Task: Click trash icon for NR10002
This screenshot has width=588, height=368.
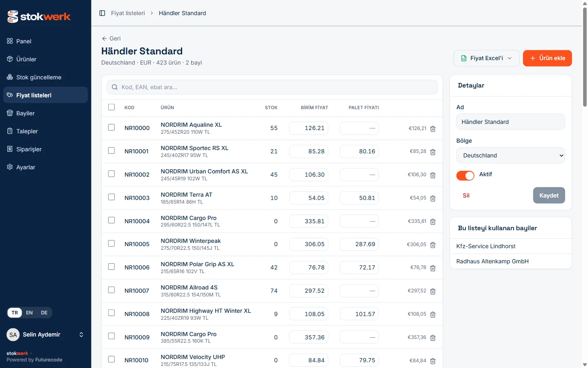Action: (433, 175)
